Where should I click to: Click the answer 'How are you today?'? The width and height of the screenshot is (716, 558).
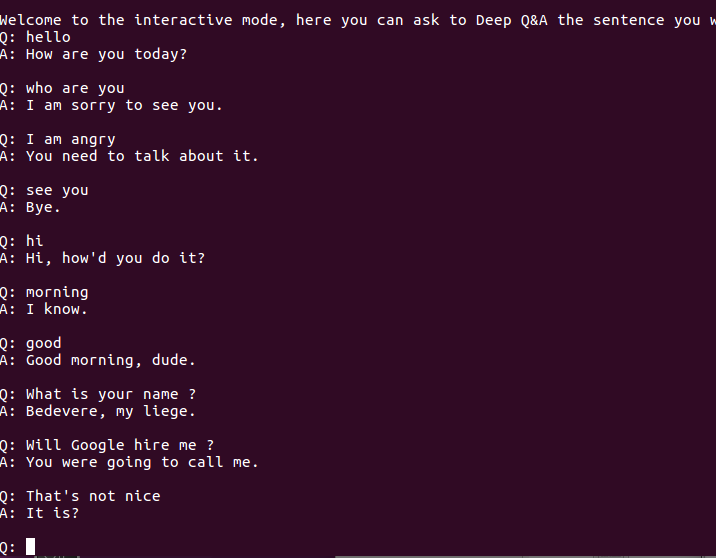106,54
